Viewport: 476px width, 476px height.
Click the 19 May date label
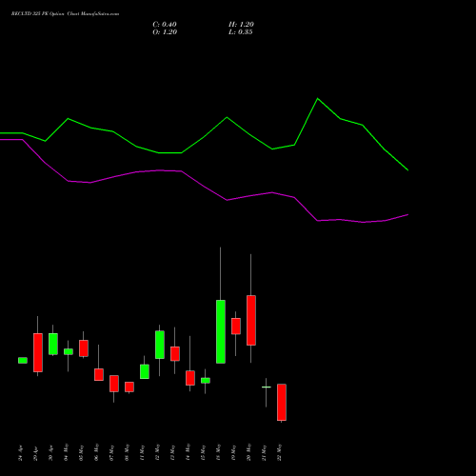pos(233,452)
